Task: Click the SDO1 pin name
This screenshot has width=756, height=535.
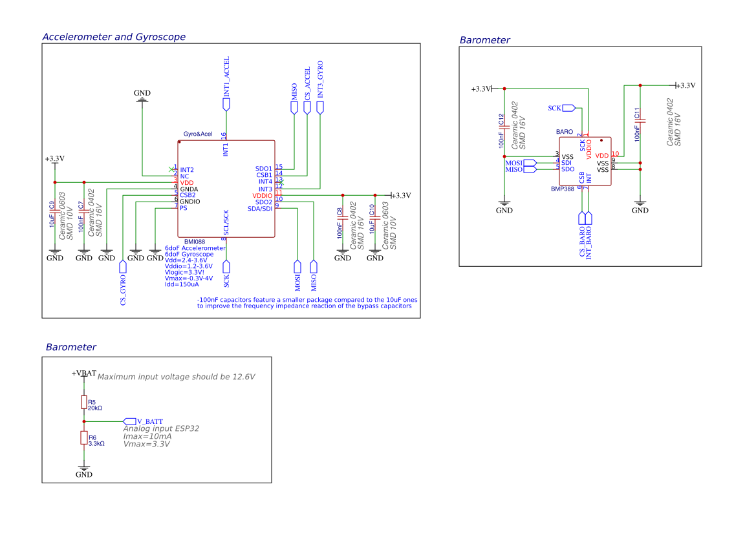Action: pyautogui.click(x=264, y=169)
